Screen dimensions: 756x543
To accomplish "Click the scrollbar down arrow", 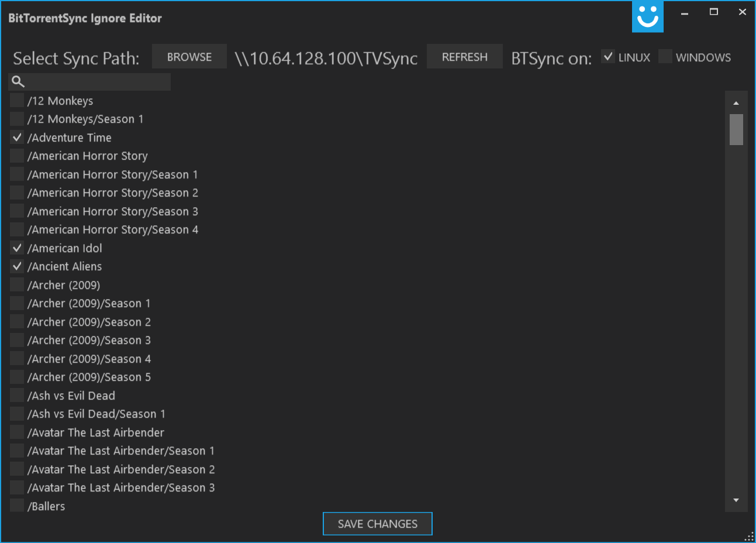I will pos(736,500).
